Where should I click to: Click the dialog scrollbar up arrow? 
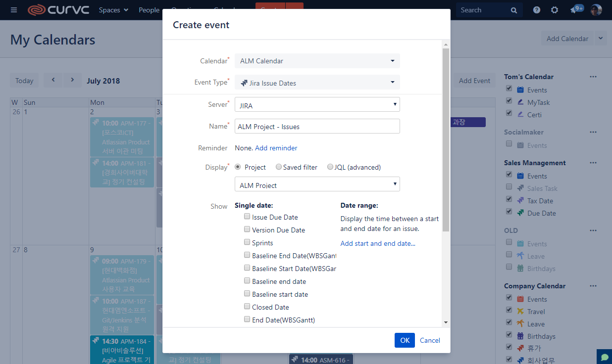[x=446, y=45]
